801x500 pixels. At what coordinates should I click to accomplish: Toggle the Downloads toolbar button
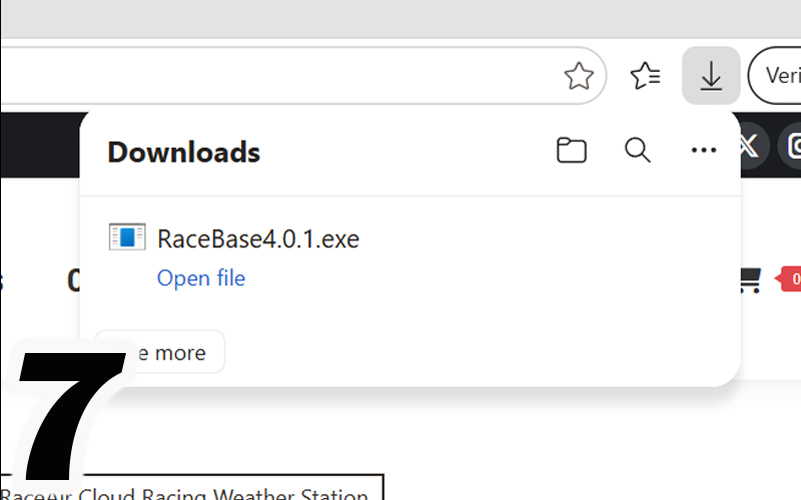[x=711, y=76]
